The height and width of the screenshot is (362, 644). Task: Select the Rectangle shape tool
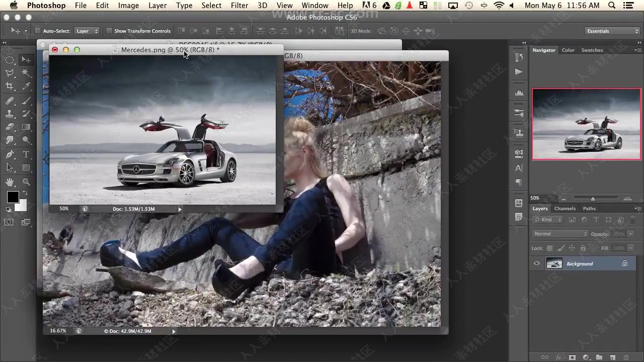26,168
